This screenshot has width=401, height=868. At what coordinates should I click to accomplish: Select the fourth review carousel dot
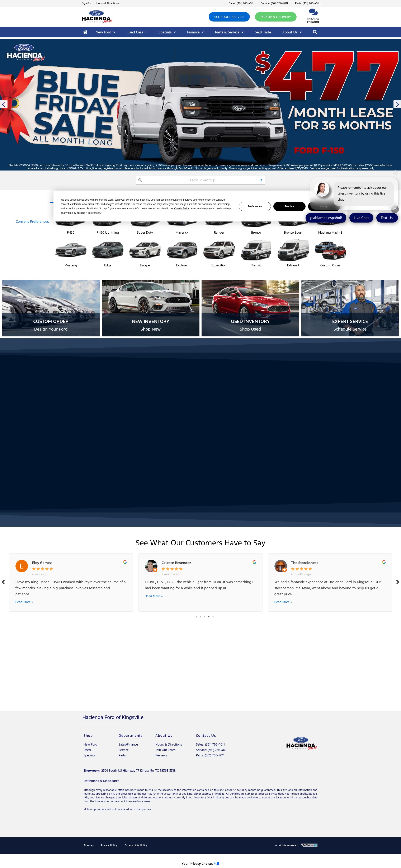click(x=209, y=617)
